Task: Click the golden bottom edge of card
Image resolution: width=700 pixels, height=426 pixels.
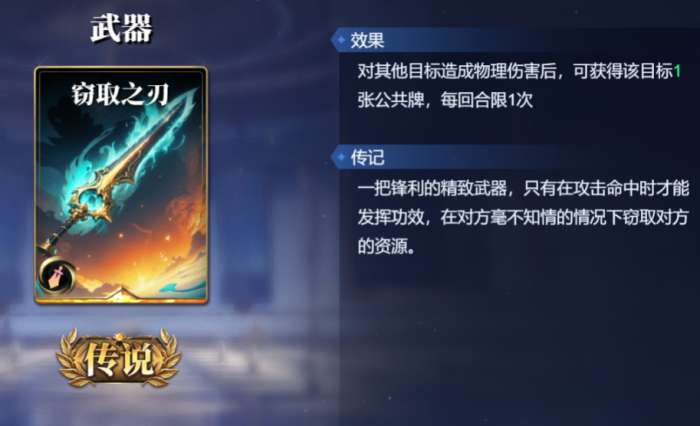Action: coord(121,300)
